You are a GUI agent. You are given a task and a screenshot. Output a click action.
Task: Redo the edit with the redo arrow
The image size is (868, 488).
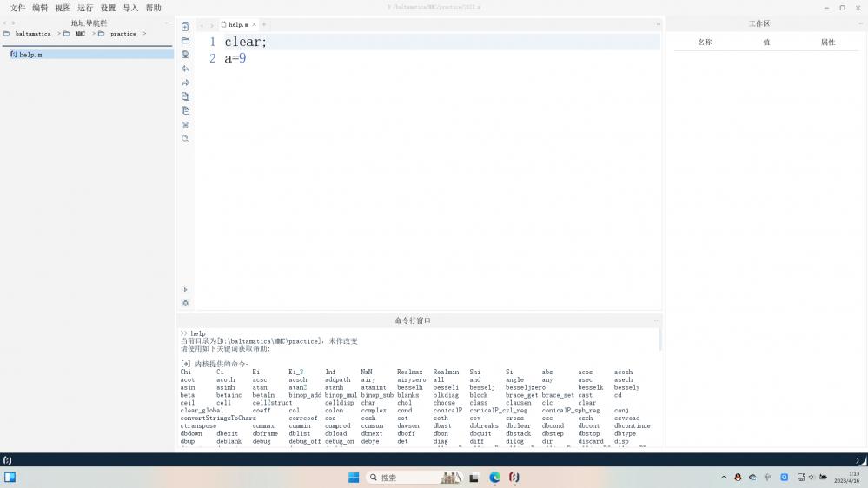(185, 82)
